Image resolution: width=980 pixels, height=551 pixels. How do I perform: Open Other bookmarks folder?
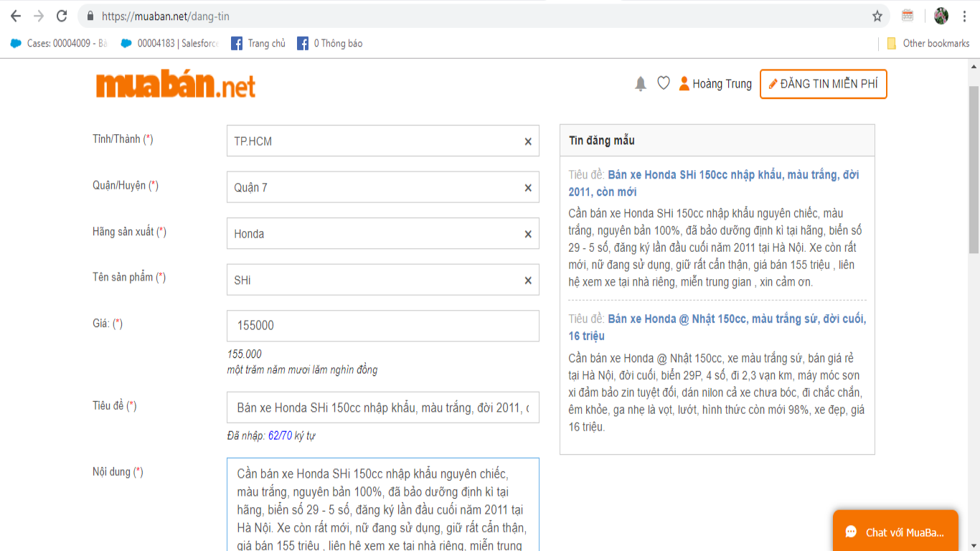[928, 43]
